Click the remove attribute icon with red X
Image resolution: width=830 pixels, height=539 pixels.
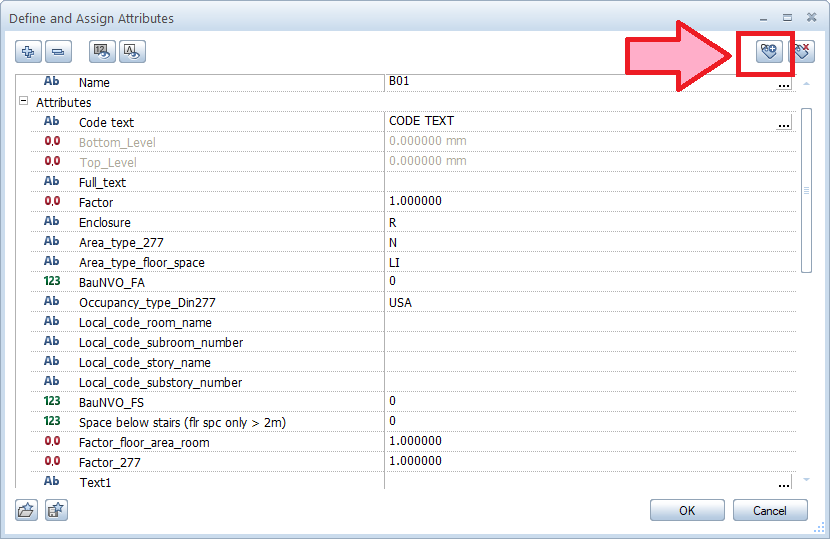click(802, 52)
